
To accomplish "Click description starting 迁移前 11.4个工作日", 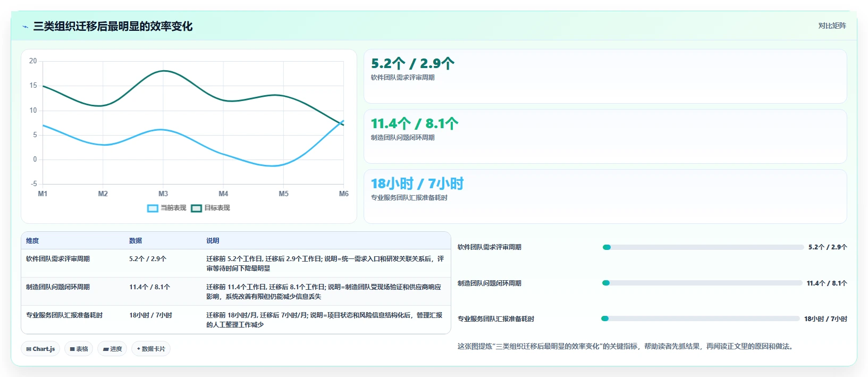I will (324, 292).
